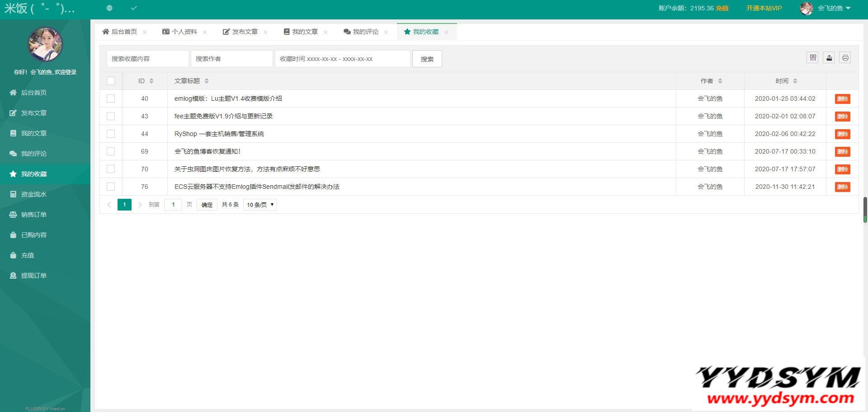Select the checkbox for article ID 76
Viewport: 868px width, 412px height.
(x=111, y=187)
